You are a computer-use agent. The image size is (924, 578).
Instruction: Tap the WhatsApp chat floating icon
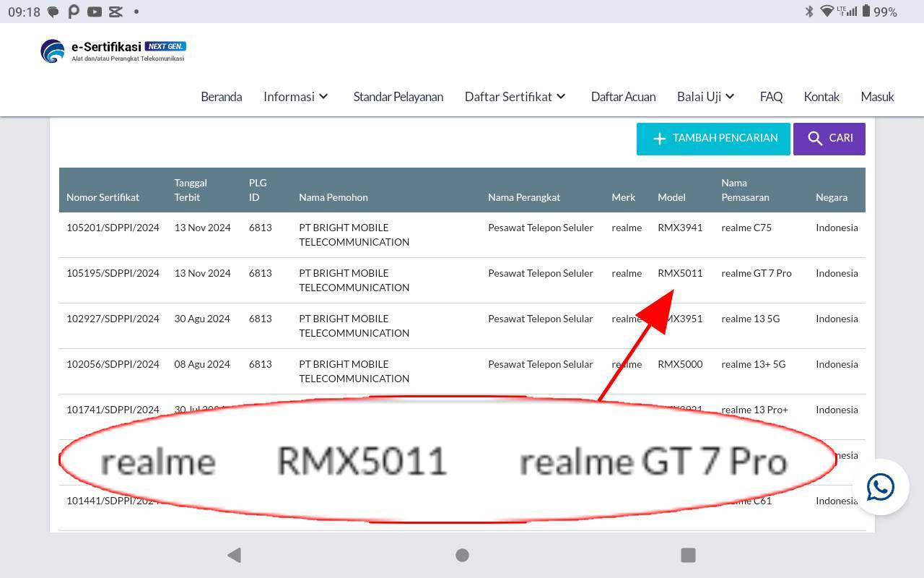tap(880, 487)
